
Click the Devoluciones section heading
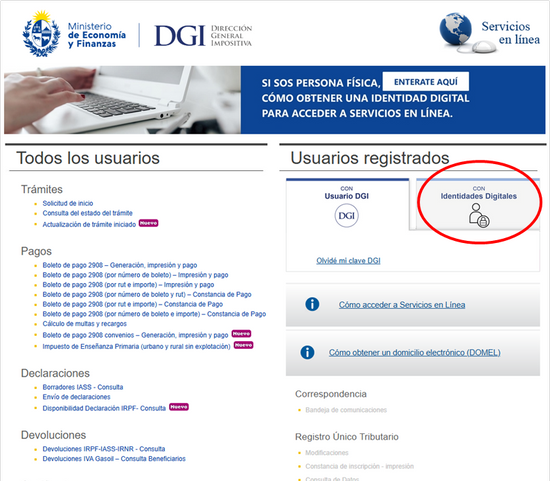[53, 435]
